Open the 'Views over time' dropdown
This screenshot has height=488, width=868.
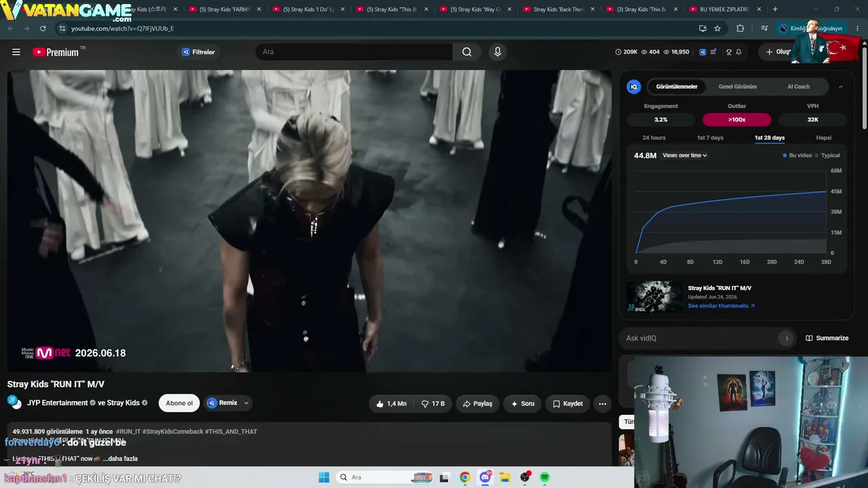685,155
